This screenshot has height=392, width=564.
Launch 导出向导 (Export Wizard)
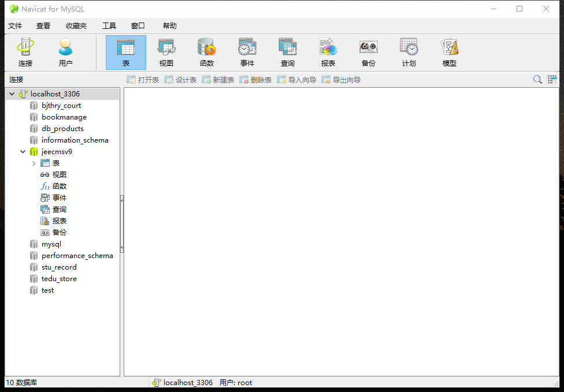pos(341,80)
